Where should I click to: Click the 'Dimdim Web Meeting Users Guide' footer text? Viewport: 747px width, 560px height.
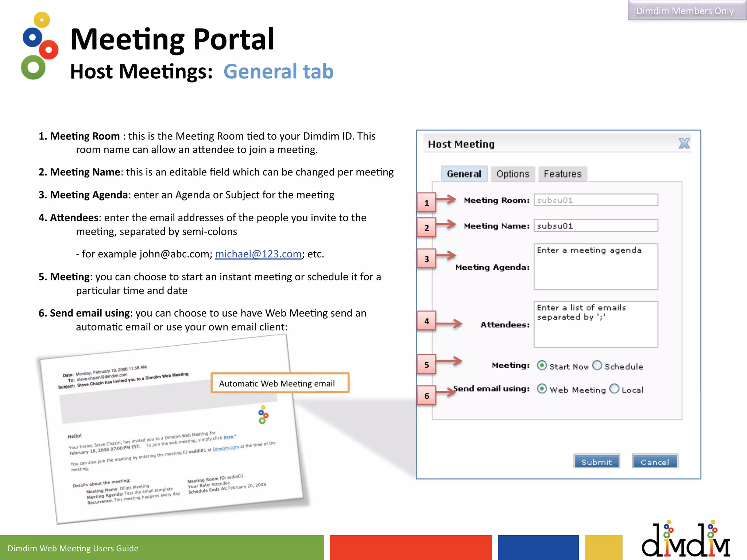[x=73, y=548]
